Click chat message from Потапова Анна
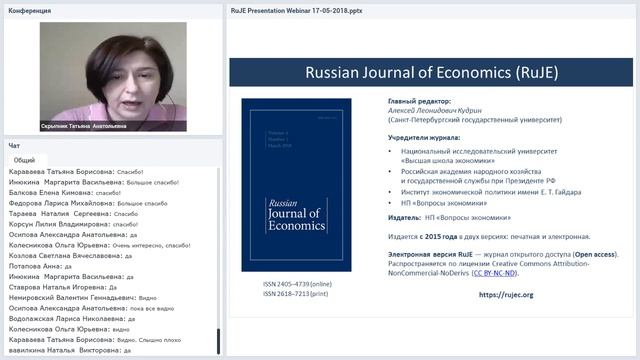 tap(40, 266)
